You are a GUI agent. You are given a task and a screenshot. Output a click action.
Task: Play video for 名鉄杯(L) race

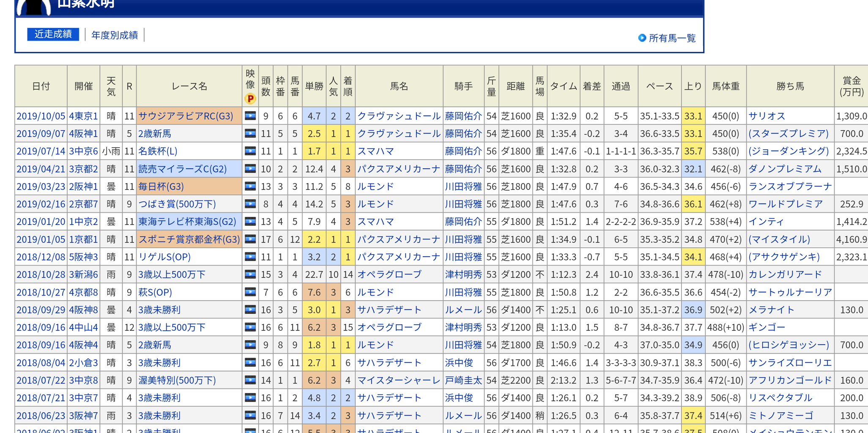click(250, 151)
